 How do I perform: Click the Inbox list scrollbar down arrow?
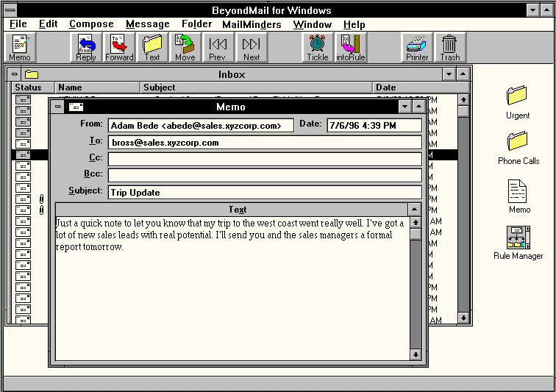463,318
